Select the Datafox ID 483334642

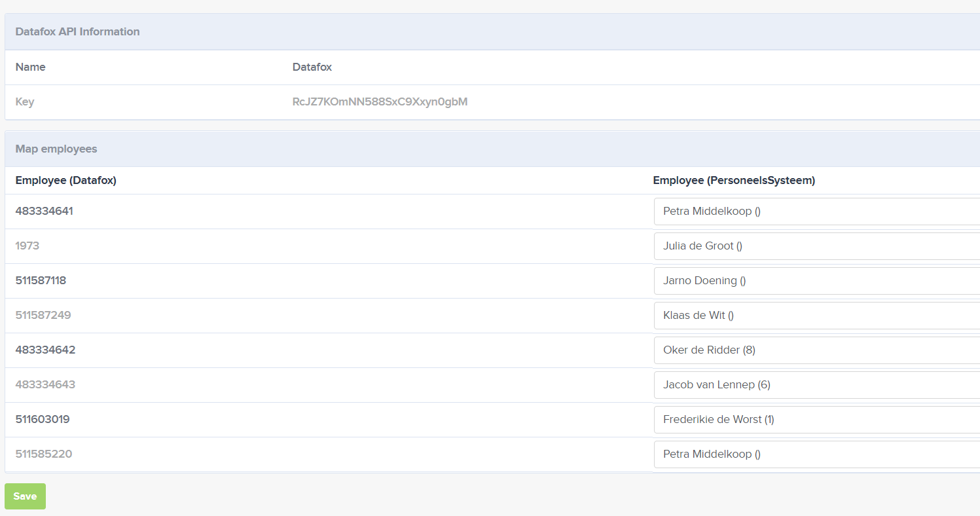pyautogui.click(x=45, y=350)
